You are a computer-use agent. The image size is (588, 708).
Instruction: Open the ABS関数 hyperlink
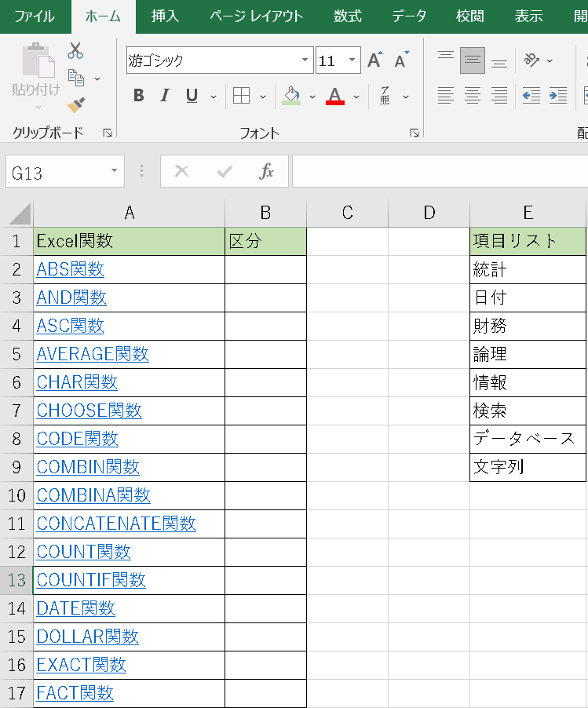coord(70,269)
